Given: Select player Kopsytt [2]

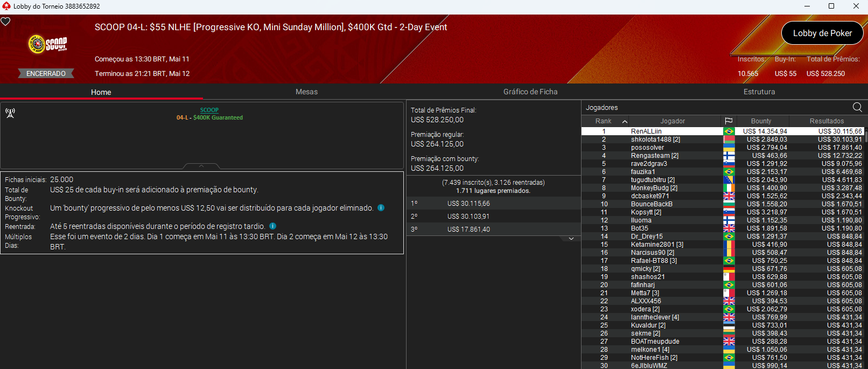Looking at the screenshot, I should tap(723, 212).
